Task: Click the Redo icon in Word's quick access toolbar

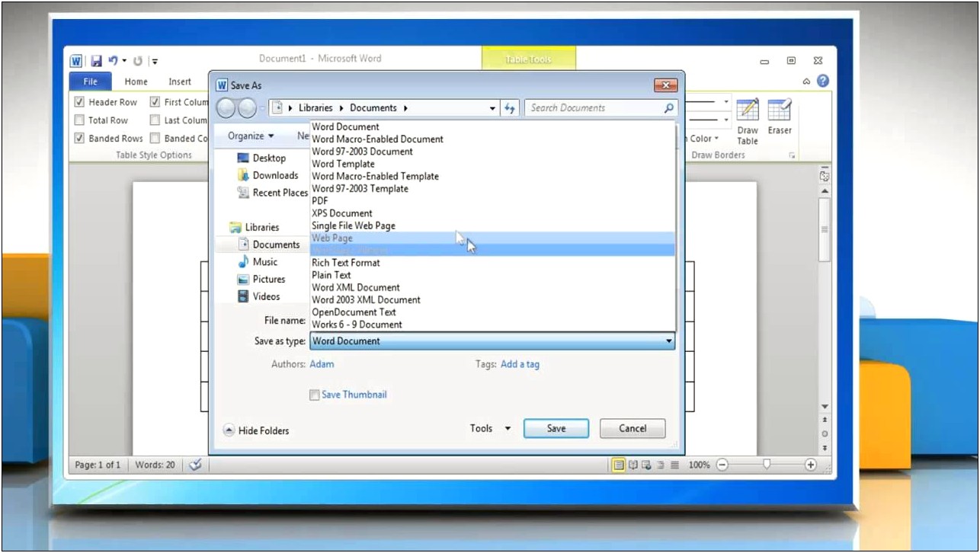Action: point(138,62)
